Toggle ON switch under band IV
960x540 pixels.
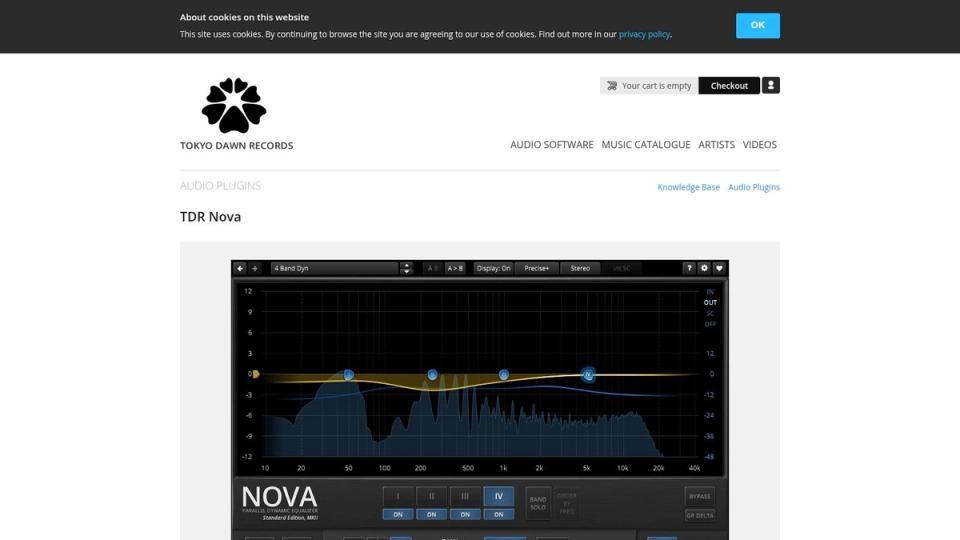[498, 515]
